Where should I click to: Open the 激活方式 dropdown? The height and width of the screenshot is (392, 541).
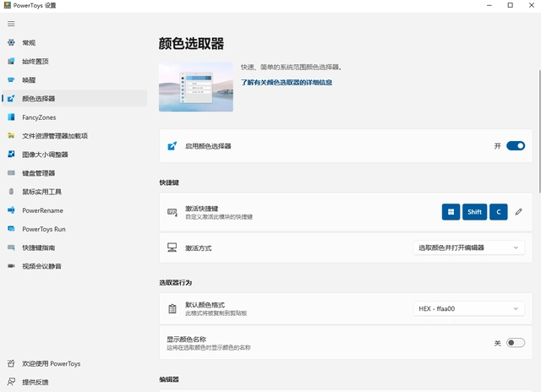(x=469, y=248)
